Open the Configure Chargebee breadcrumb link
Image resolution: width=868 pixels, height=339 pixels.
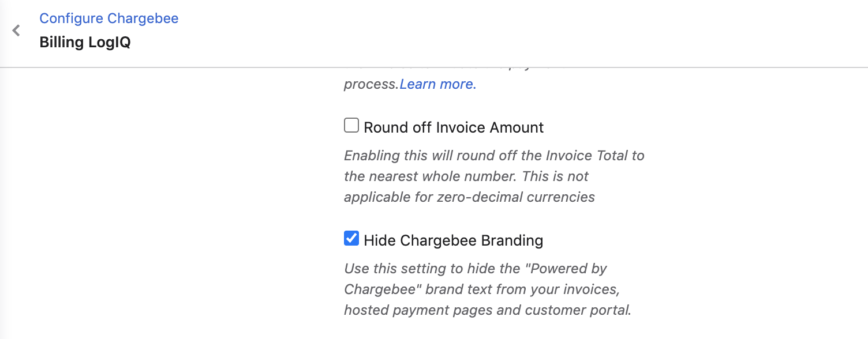pyautogui.click(x=109, y=18)
